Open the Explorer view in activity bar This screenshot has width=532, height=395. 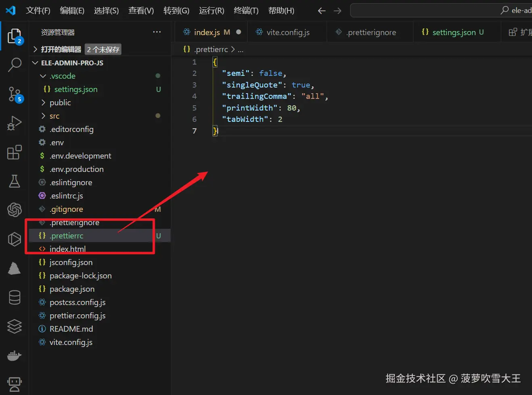tap(15, 36)
